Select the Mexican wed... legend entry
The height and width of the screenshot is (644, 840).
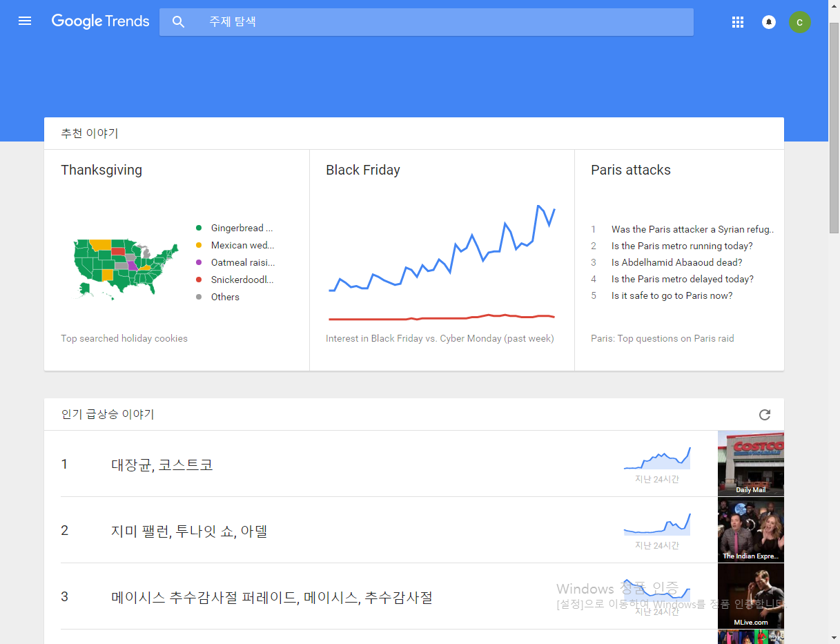click(x=235, y=245)
